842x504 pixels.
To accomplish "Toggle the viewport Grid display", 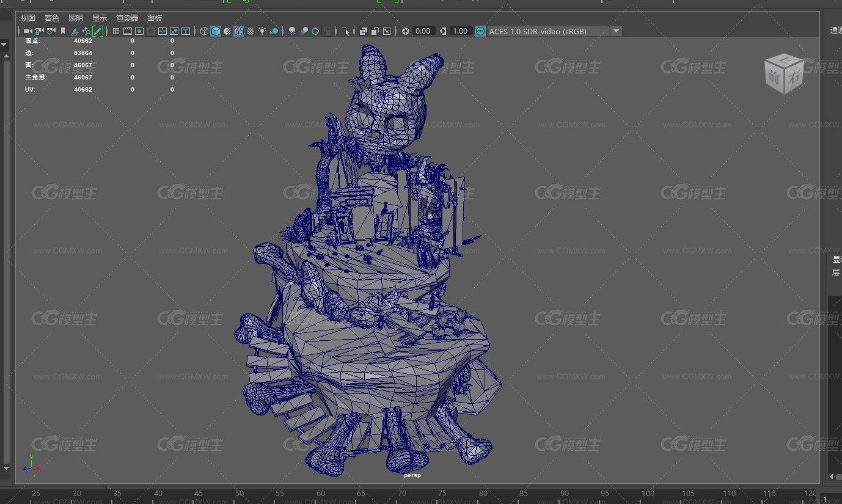I will tap(116, 31).
